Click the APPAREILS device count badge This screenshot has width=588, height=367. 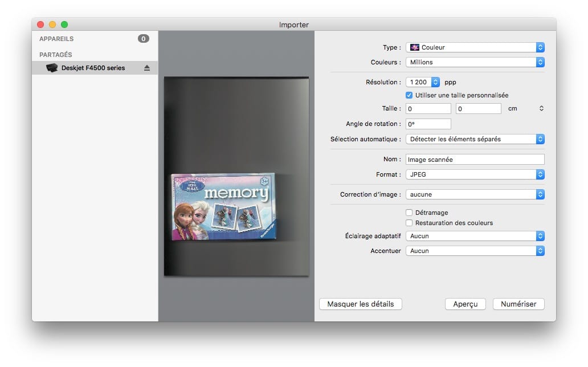pos(143,39)
